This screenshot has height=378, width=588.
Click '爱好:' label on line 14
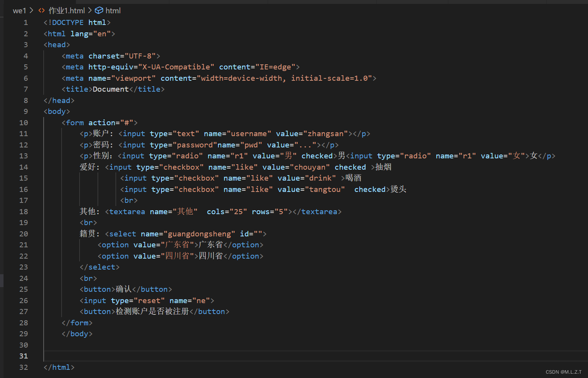[90, 167]
